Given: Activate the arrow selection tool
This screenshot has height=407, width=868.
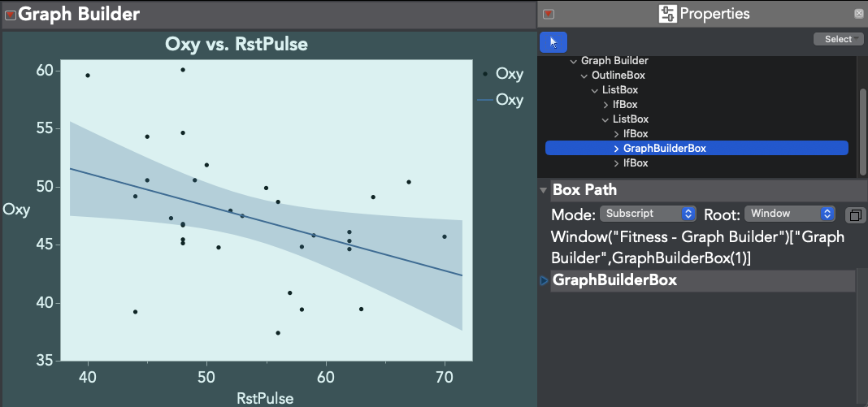Looking at the screenshot, I should pyautogui.click(x=553, y=41).
